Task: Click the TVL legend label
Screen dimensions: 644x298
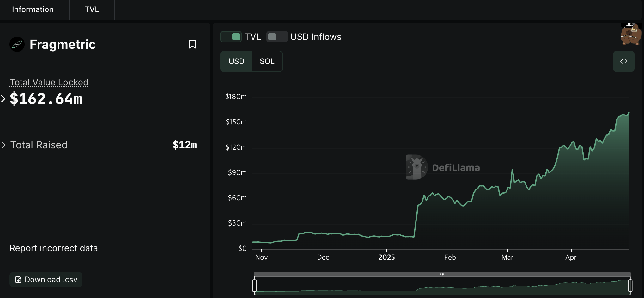Action: pos(253,37)
